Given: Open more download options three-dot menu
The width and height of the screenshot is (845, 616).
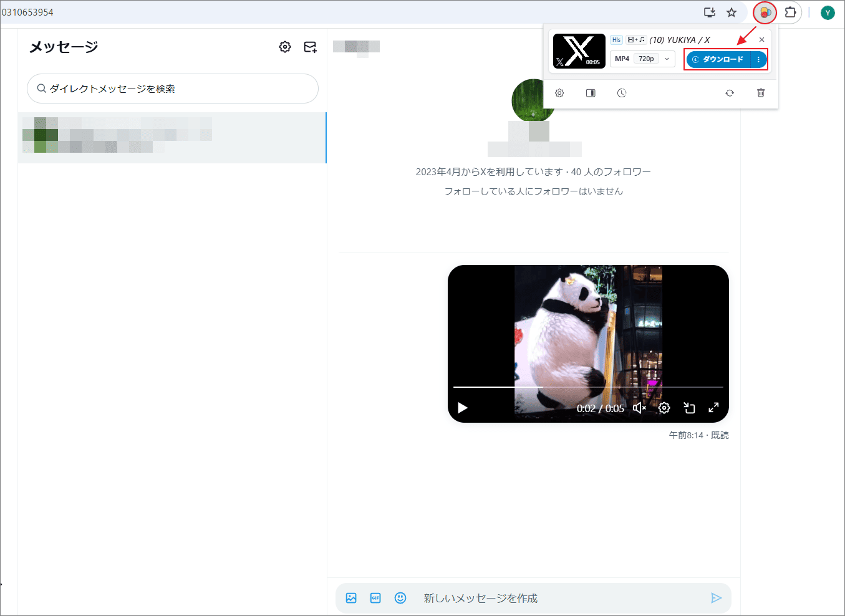Looking at the screenshot, I should [x=758, y=59].
